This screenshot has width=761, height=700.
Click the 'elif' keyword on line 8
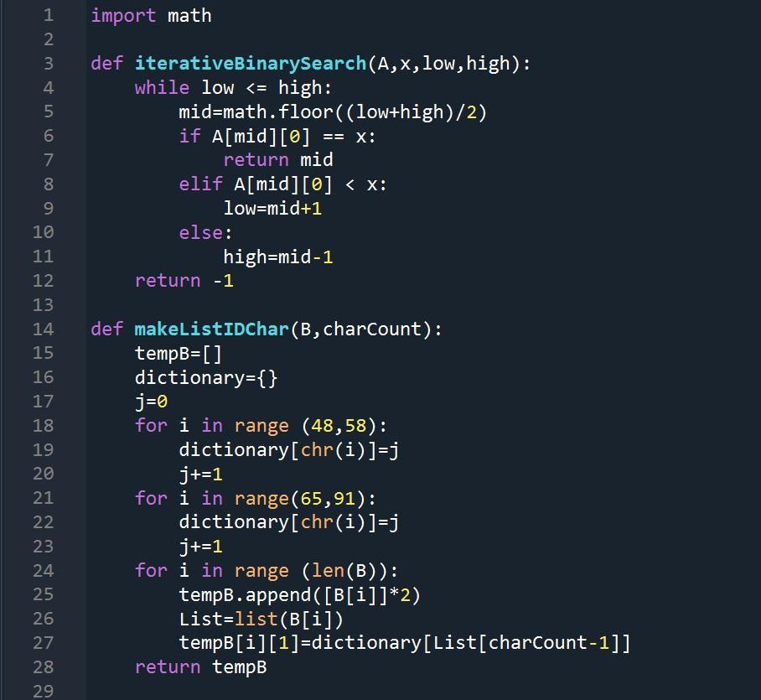200,184
